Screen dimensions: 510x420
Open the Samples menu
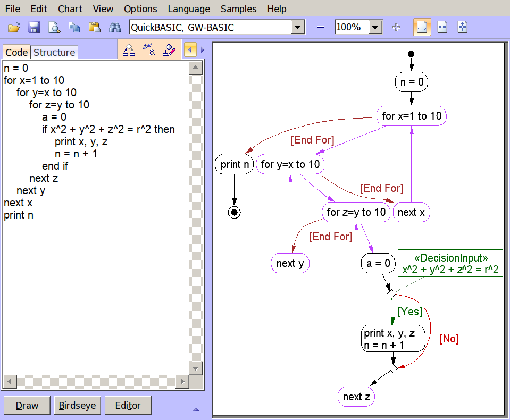tap(238, 9)
